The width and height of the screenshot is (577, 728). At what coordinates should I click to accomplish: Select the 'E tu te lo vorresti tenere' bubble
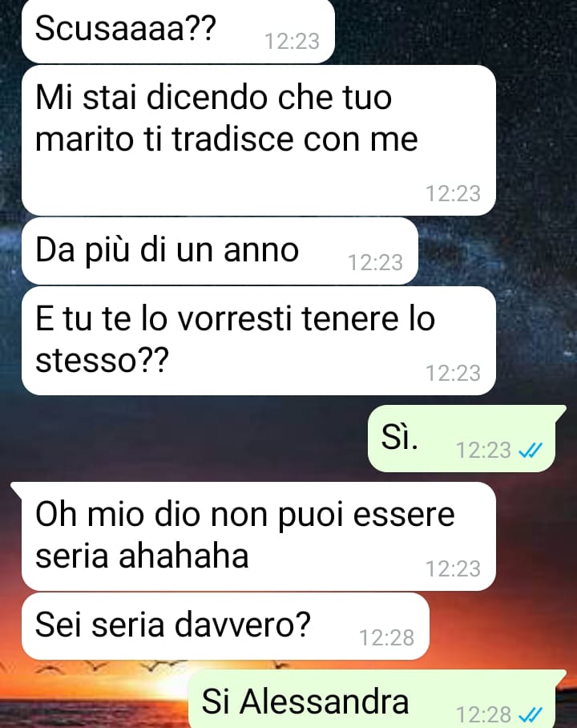click(x=259, y=341)
